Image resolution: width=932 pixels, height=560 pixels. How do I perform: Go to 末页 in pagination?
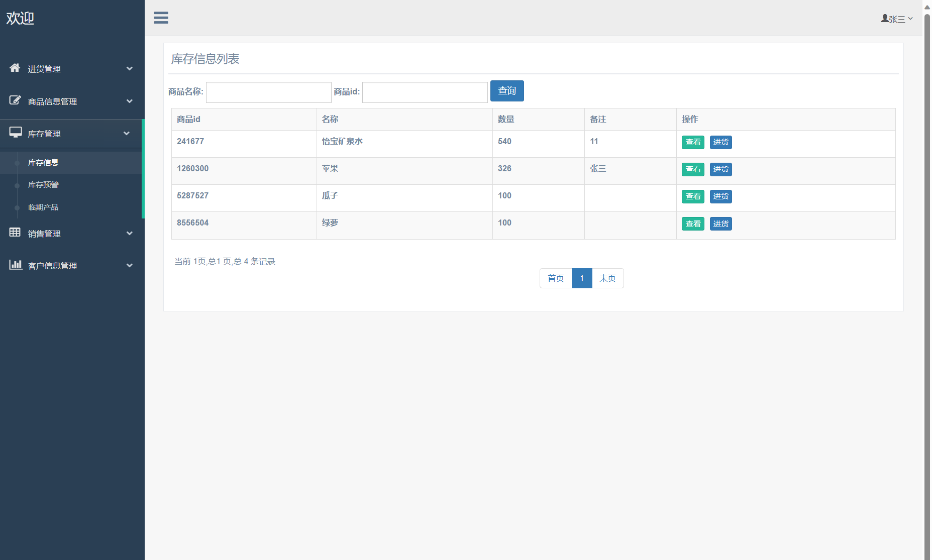click(x=607, y=278)
